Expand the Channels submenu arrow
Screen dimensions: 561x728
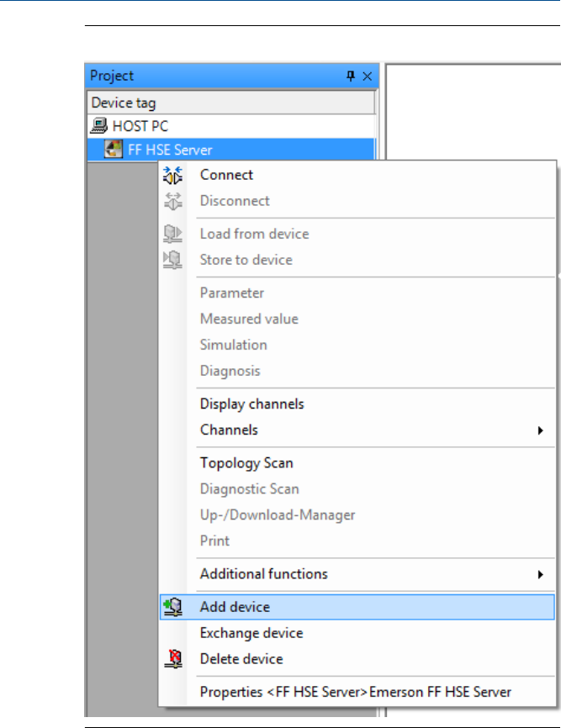540,430
